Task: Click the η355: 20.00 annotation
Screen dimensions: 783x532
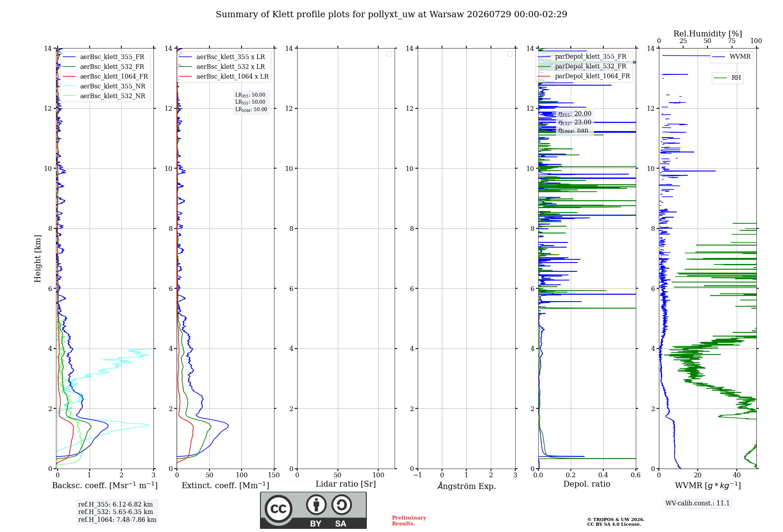Action: click(x=575, y=114)
